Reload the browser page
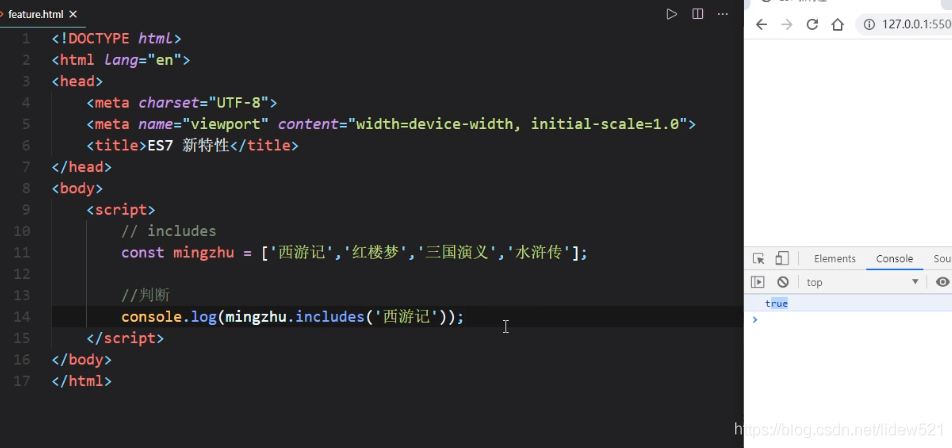 click(x=812, y=24)
